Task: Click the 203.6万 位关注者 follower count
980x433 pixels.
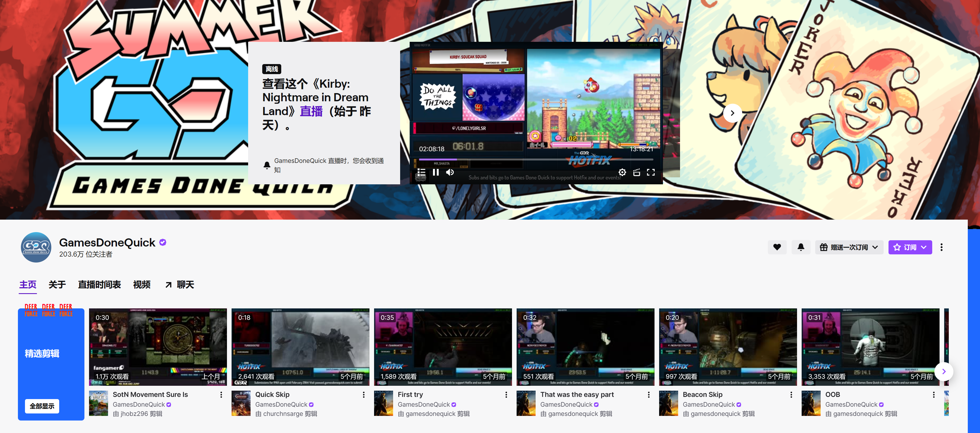Action: point(86,254)
